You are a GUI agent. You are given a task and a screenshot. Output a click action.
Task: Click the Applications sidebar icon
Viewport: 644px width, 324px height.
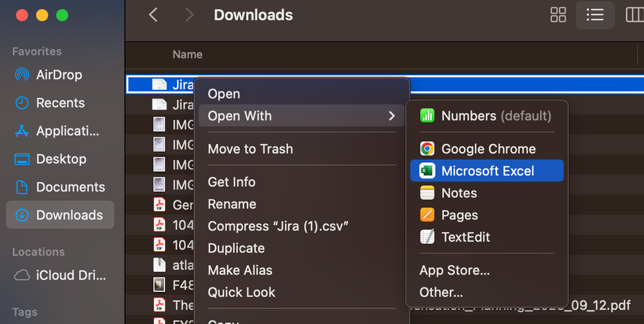pyautogui.click(x=22, y=131)
